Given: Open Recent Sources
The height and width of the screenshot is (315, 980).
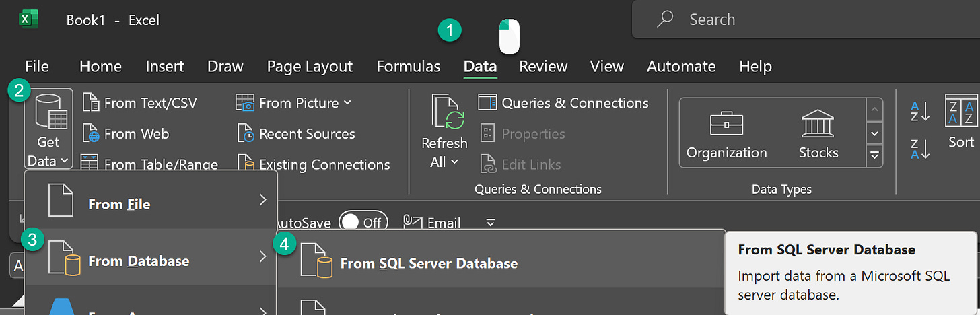Looking at the screenshot, I should pos(296,134).
